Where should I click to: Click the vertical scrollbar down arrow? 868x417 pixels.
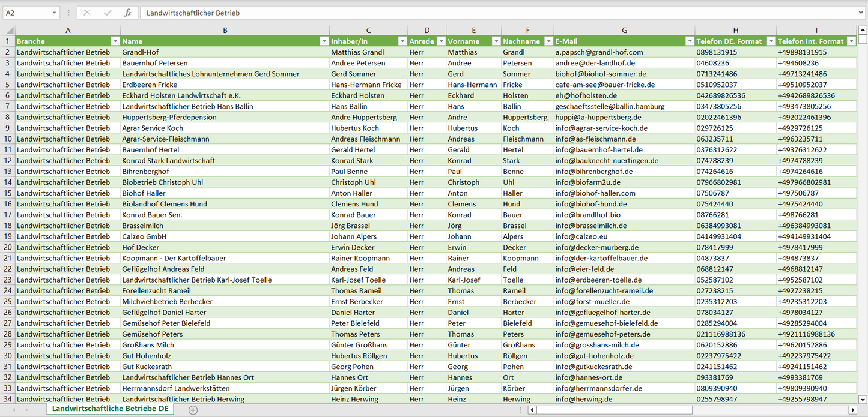(863, 399)
